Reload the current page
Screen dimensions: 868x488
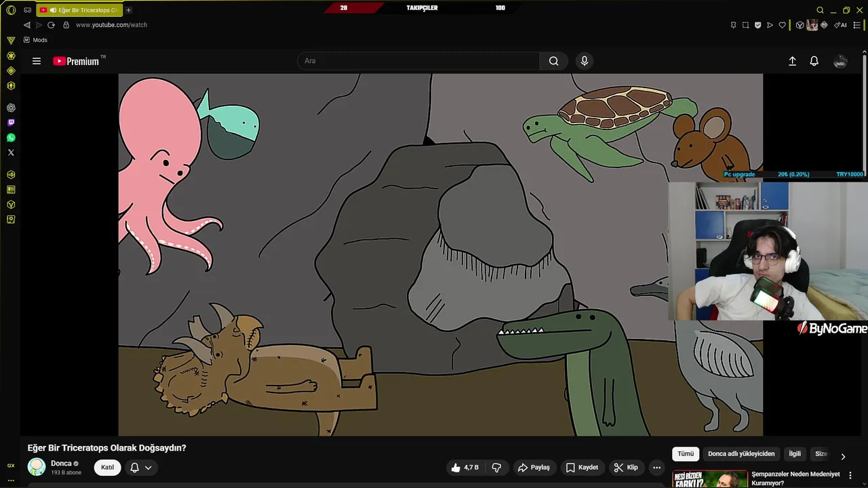[x=51, y=25]
